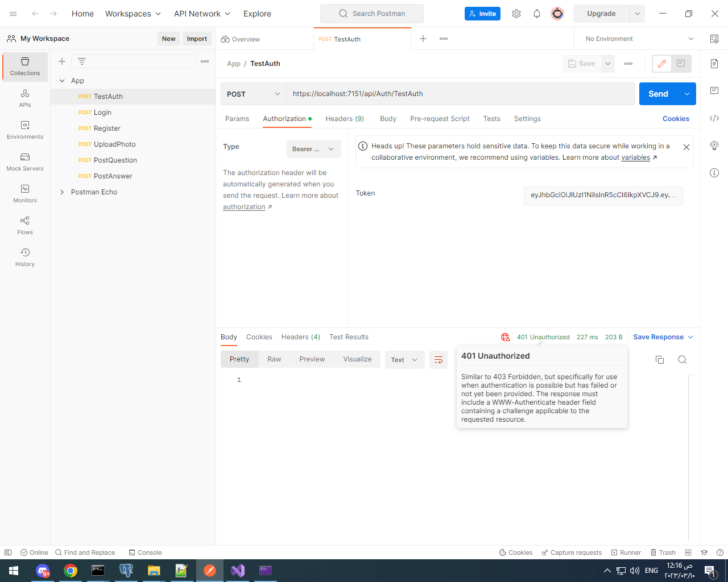Open the Collections sidebar panel
This screenshot has height=582, width=728.
(x=25, y=66)
